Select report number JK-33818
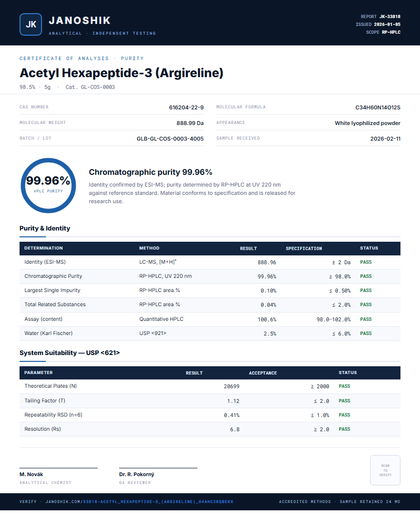420x524 pixels. coord(390,17)
